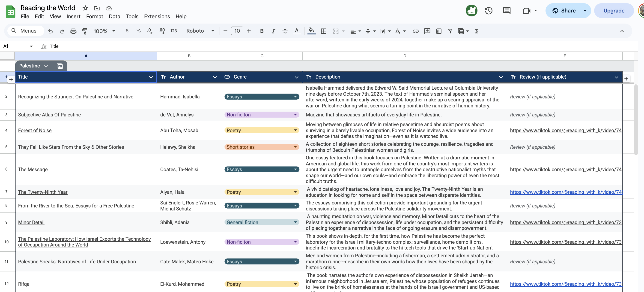Viewport: 644px width, 292px height.
Task: Click the font size input field
Action: [x=237, y=31]
